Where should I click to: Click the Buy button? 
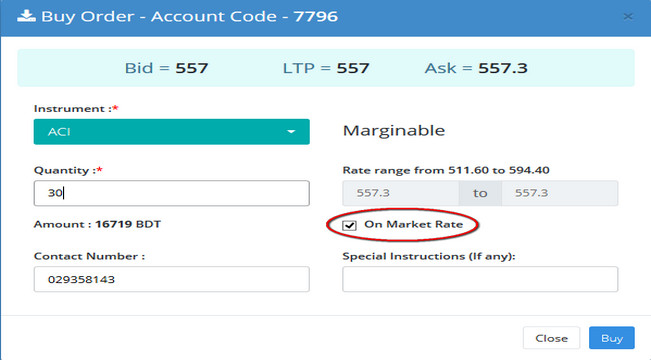[x=612, y=338]
